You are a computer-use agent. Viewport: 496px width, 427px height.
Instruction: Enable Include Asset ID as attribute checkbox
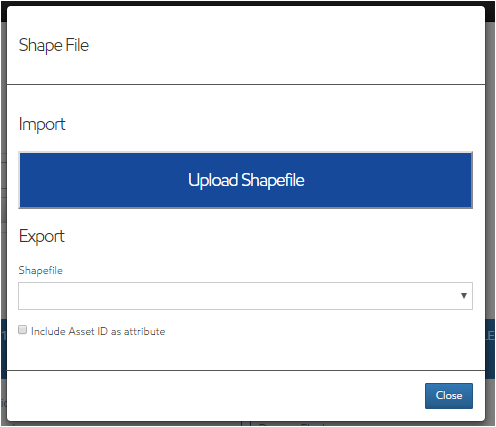22,330
